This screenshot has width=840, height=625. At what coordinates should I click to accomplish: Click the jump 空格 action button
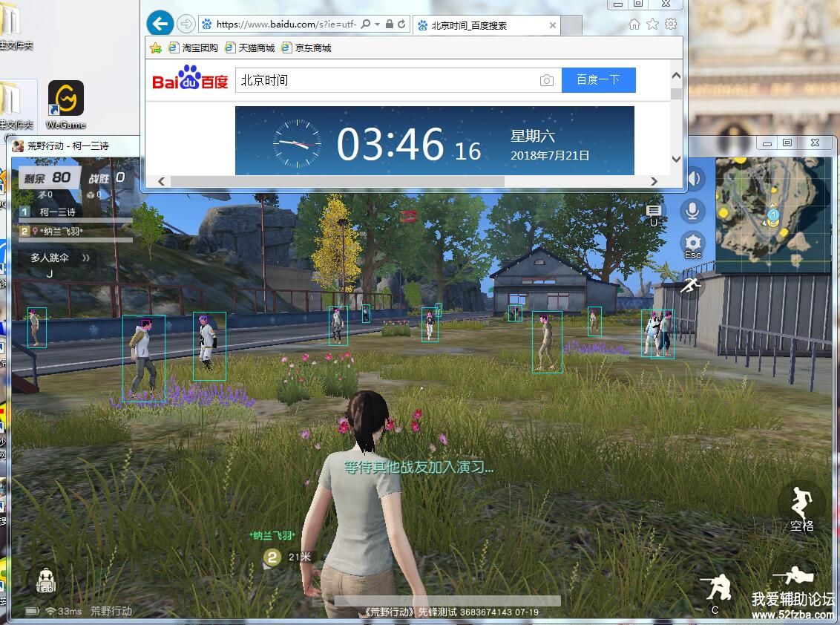tap(802, 509)
